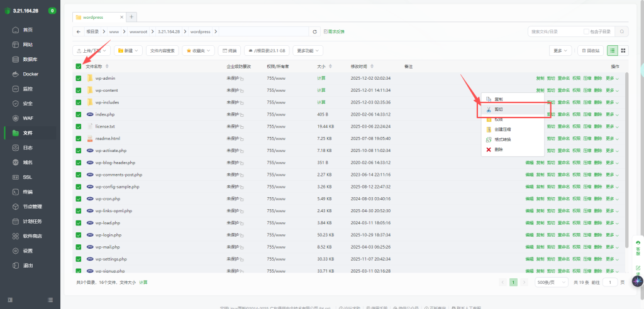Uncheck the wp-login.php checkbox
This screenshot has height=309, width=644.
[x=79, y=235]
